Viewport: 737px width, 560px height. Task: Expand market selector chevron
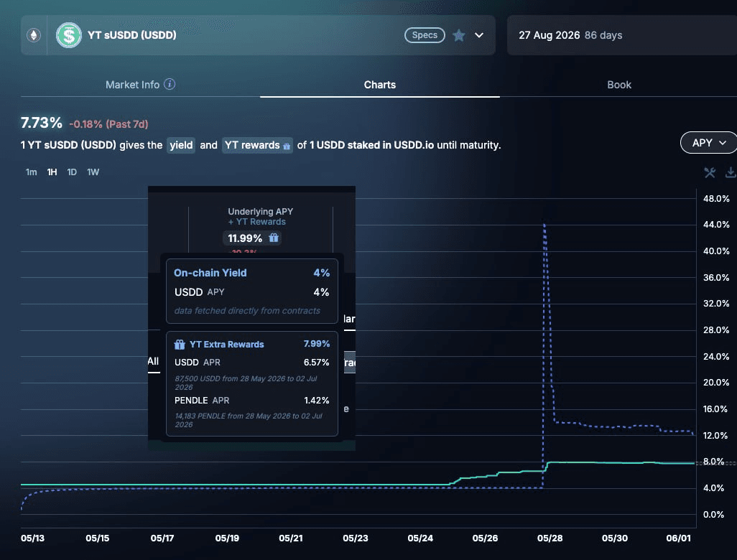coord(479,35)
